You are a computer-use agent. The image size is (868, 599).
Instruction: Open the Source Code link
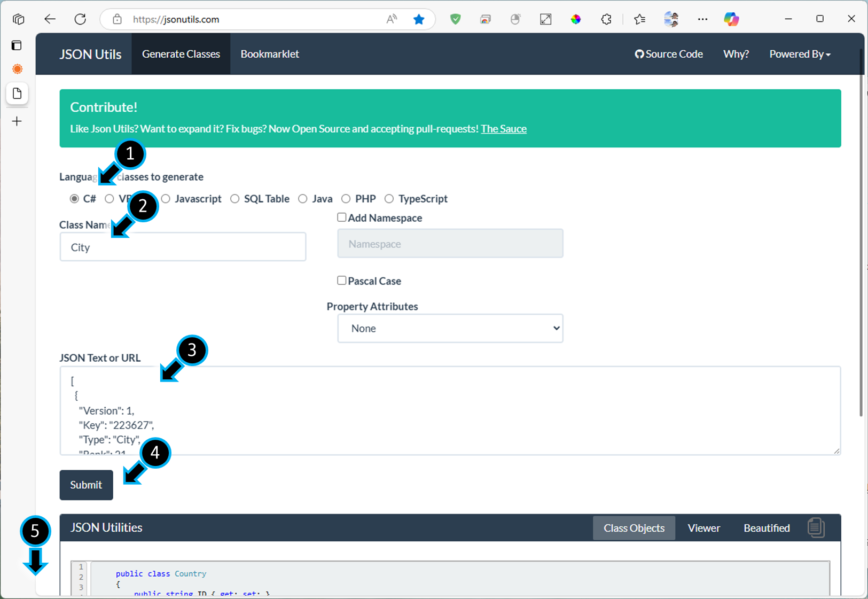[x=669, y=54]
